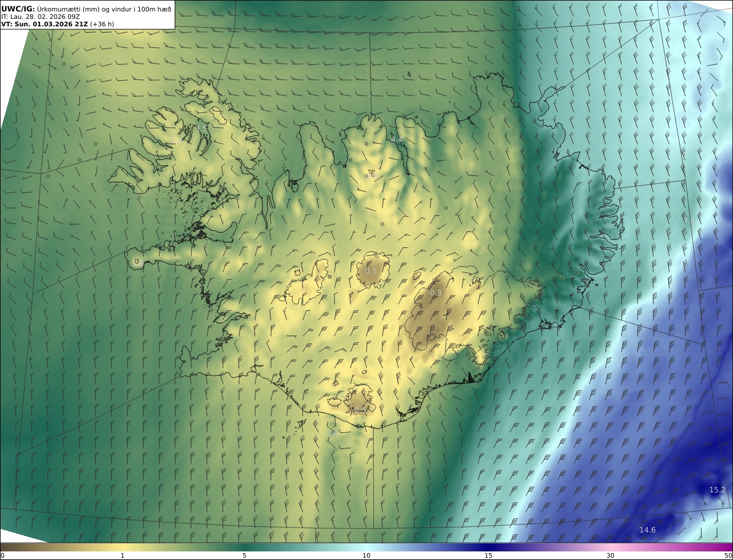Click the colorbar tick label '50'
This screenshot has width=733, height=560.
click(x=728, y=555)
